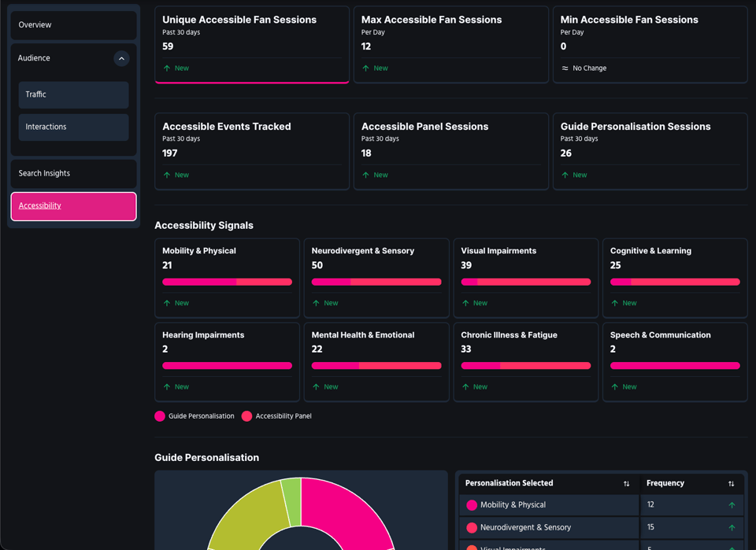Click the Guide Personalisation legend label
Viewport: 756px width, 550px height.
201,416
